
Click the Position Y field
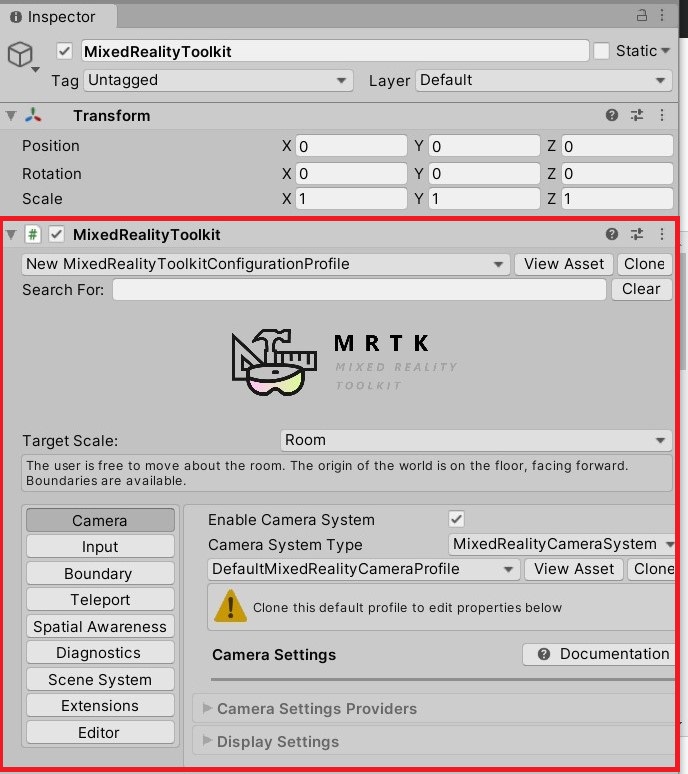[484, 146]
